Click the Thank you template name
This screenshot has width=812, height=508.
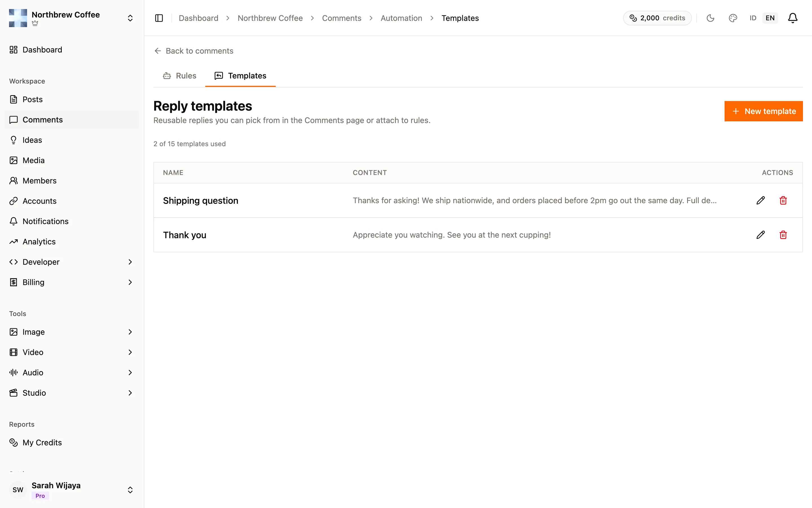pyautogui.click(x=185, y=235)
